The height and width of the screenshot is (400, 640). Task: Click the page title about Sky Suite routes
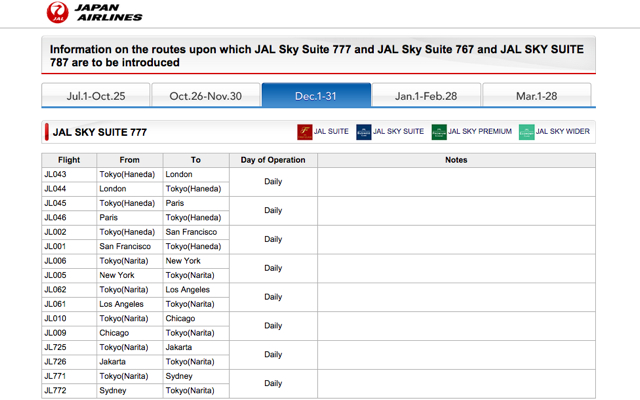pos(317,56)
